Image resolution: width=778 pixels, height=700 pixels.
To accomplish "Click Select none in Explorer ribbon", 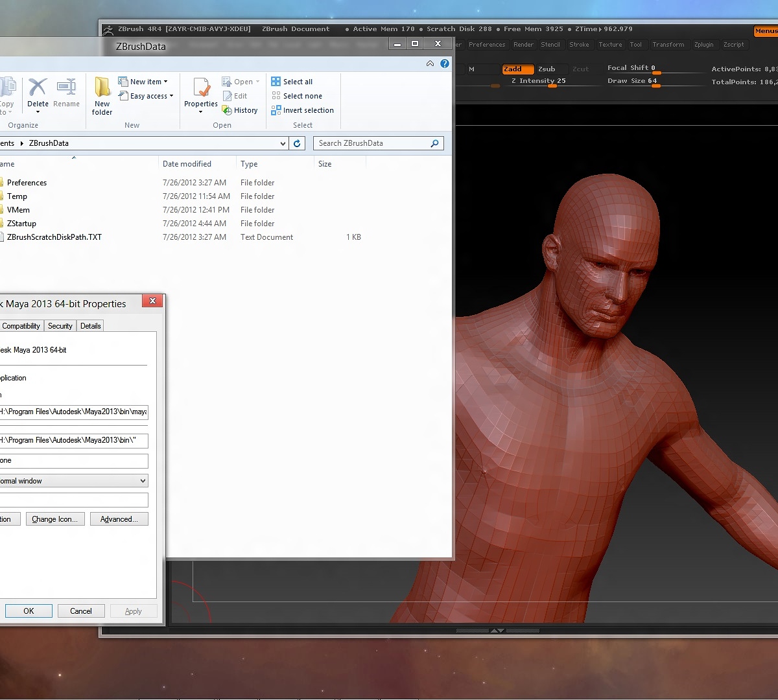I will pos(296,96).
